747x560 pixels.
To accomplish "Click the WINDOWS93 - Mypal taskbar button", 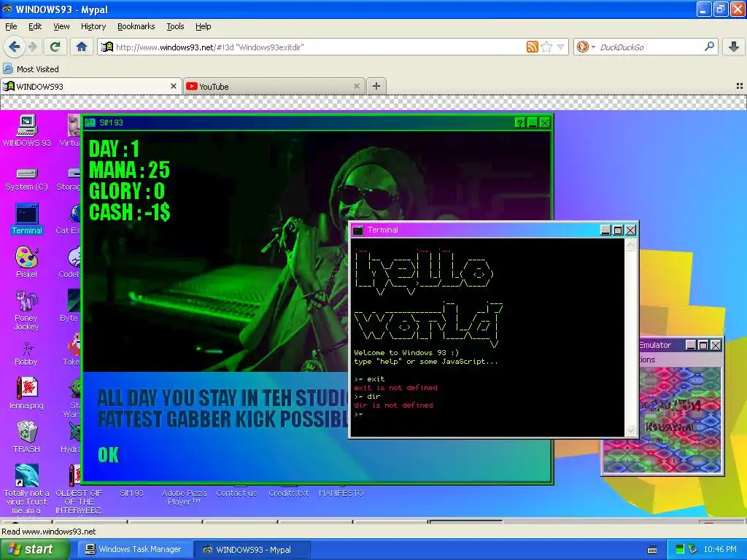I will [252, 550].
